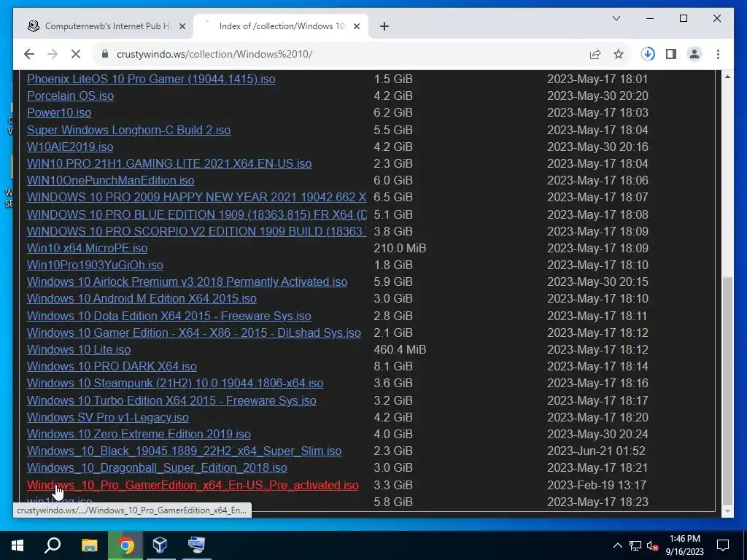Open a new browser tab
The height and width of the screenshot is (560, 747).
tap(384, 26)
